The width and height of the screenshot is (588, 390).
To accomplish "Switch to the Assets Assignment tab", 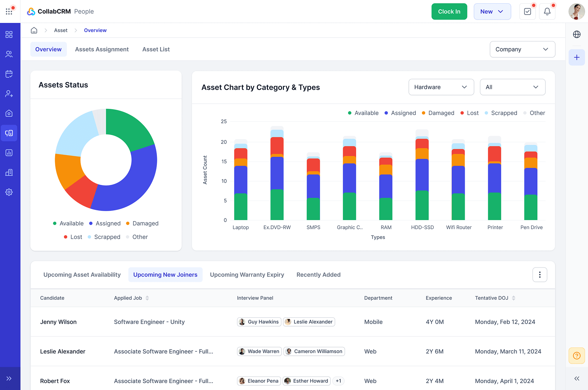I will click(x=102, y=49).
